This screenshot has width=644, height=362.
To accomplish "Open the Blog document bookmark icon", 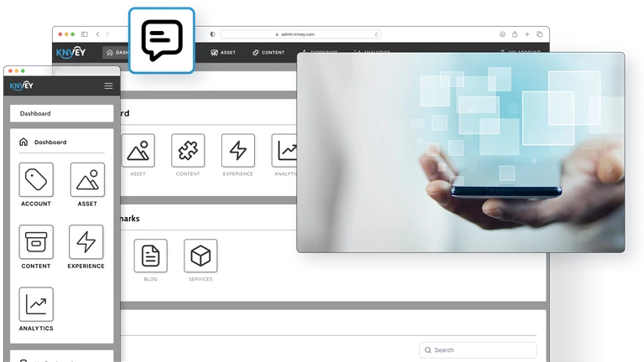I will pos(151,256).
